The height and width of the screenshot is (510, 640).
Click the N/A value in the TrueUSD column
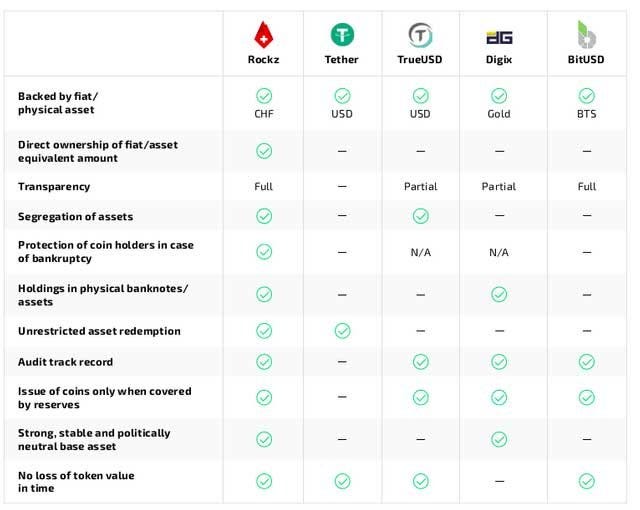420,253
